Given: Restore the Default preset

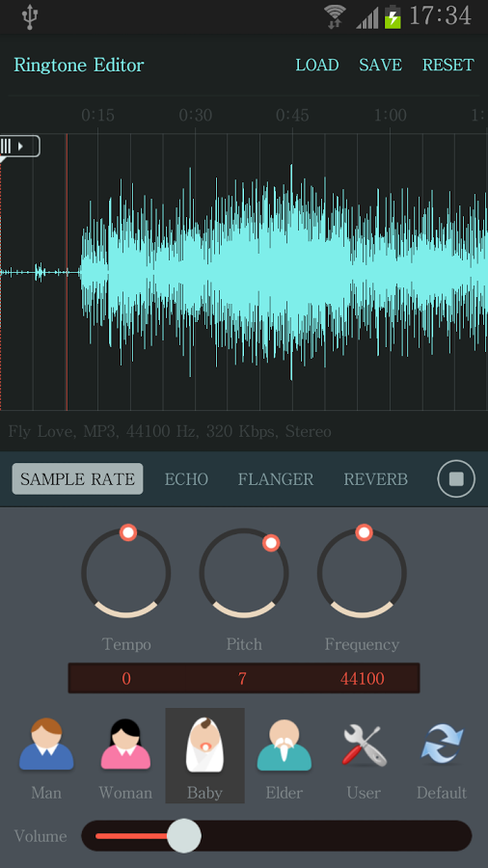Looking at the screenshot, I should tap(442, 756).
